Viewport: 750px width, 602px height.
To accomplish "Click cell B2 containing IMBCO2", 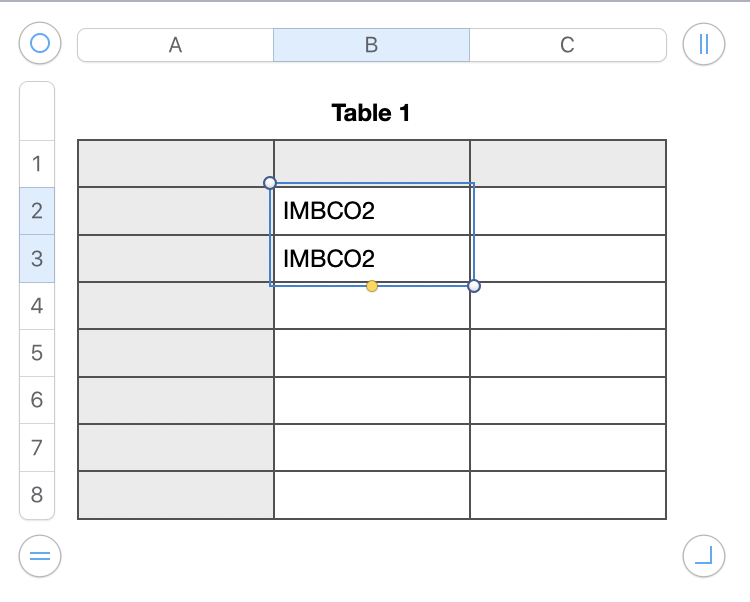I will [371, 211].
